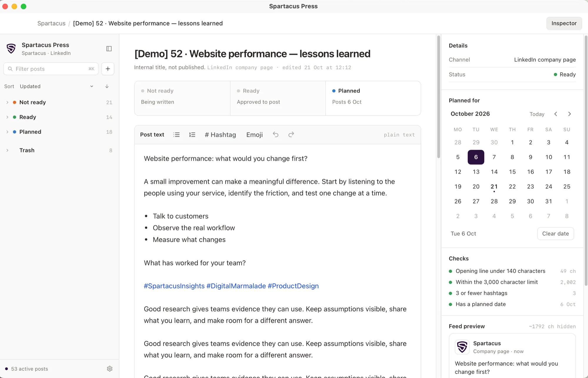588x378 pixels.
Task: Go to previous month in calendar
Action: coord(556,114)
